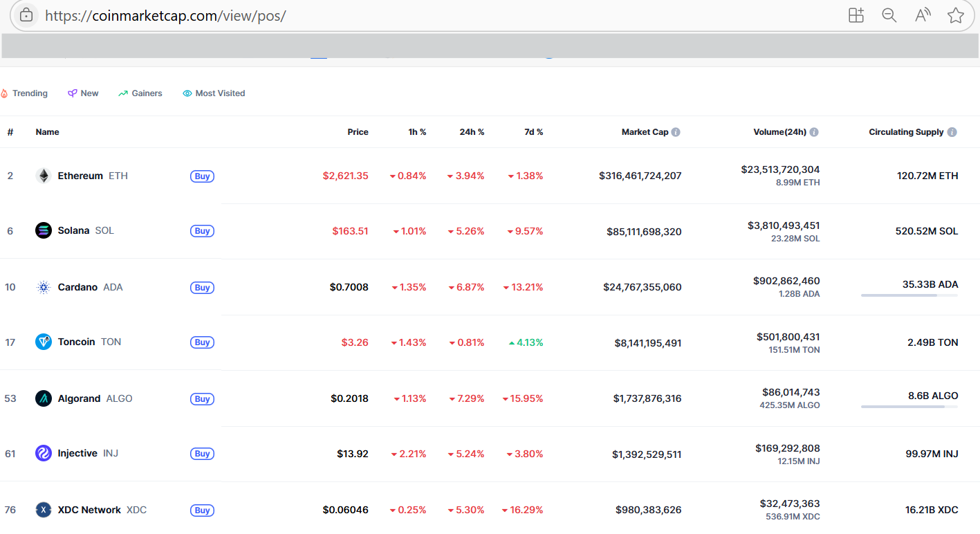Switch to the Most Visited tab
This screenshot has width=980, height=534.
214,93
